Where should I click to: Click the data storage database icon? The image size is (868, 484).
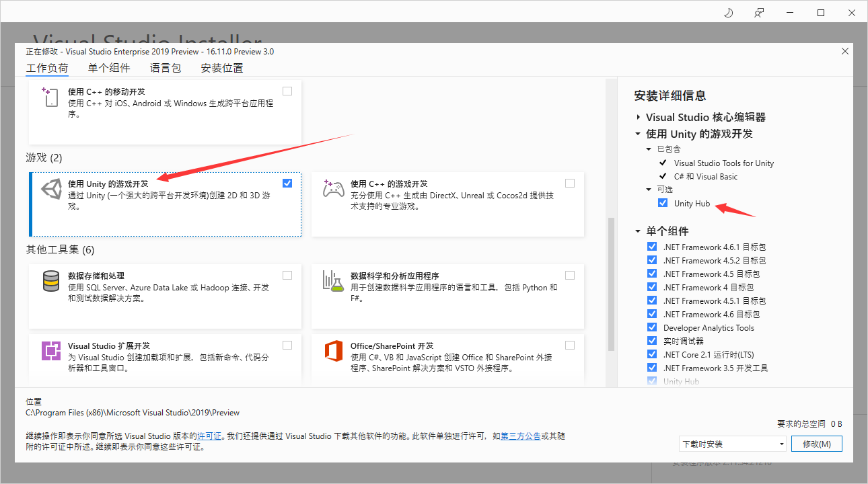click(51, 281)
